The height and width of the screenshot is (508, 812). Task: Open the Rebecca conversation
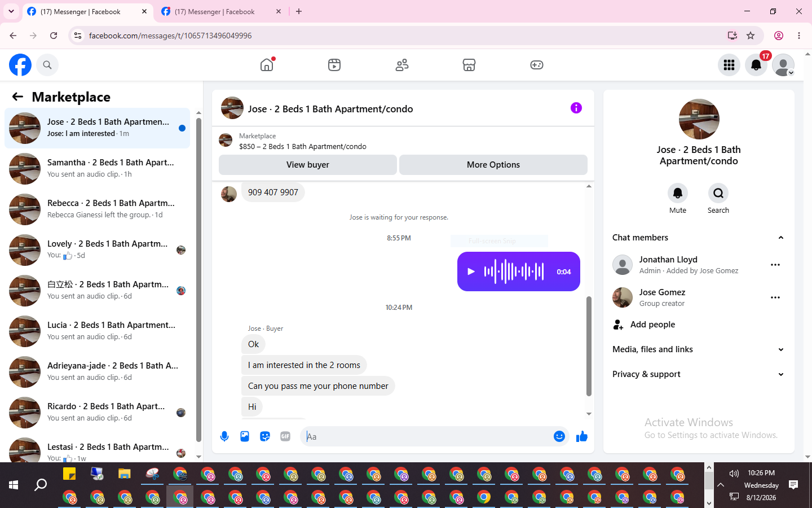pos(98,209)
